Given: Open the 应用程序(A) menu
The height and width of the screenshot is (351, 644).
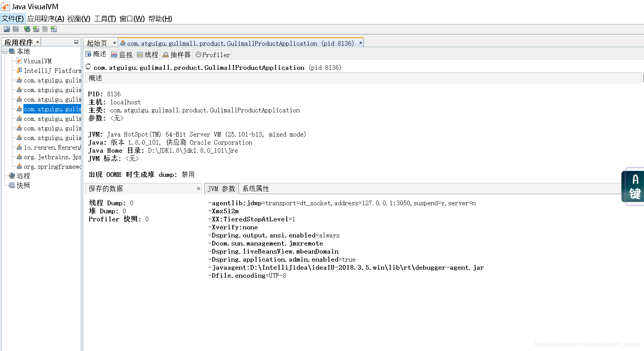Looking at the screenshot, I should tap(46, 19).
